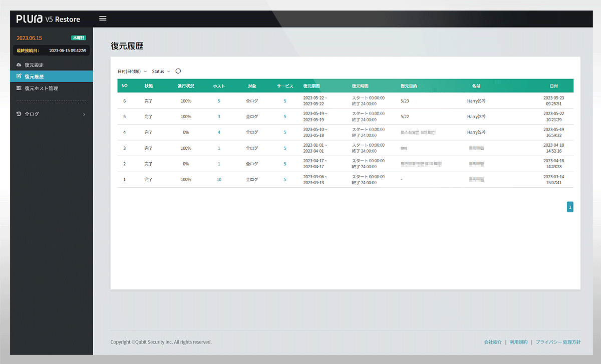Click the 進行状況 column header
The image size is (601, 364).
click(186, 86)
